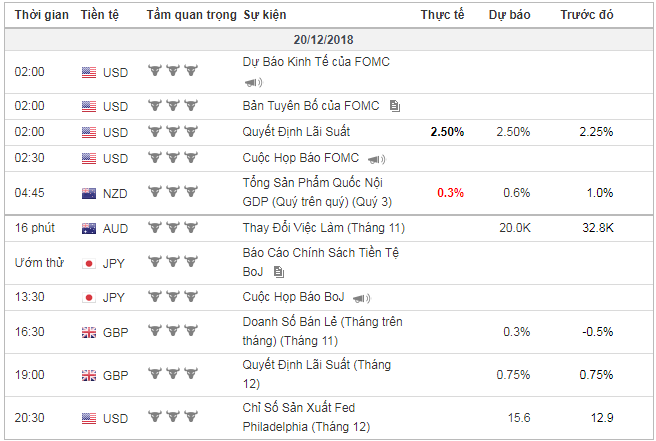Click the UK flag in the 16:30 GBP row
Viewport: 656px width, 441px height.
(x=89, y=331)
